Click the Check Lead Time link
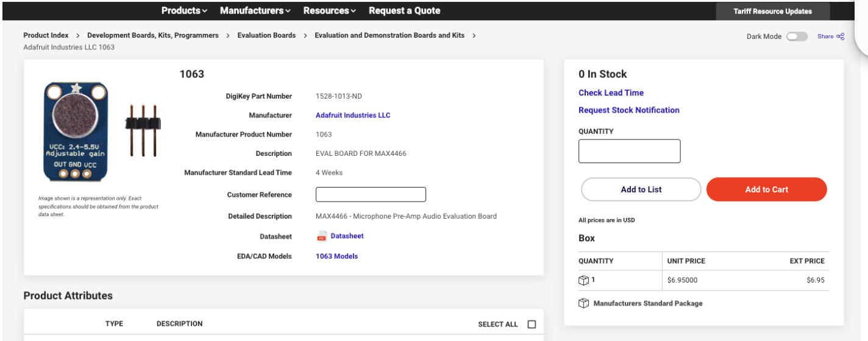This screenshot has height=341, width=868. coord(611,93)
